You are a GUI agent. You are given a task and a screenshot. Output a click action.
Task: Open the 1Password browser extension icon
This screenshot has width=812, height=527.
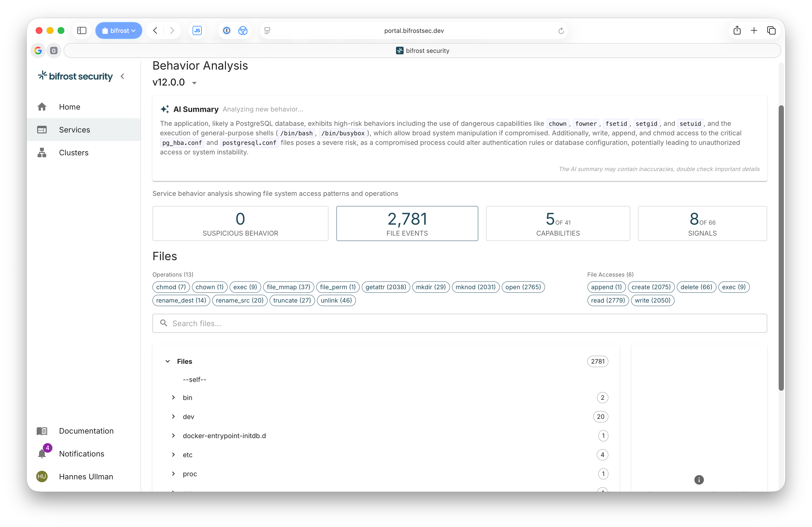point(226,30)
